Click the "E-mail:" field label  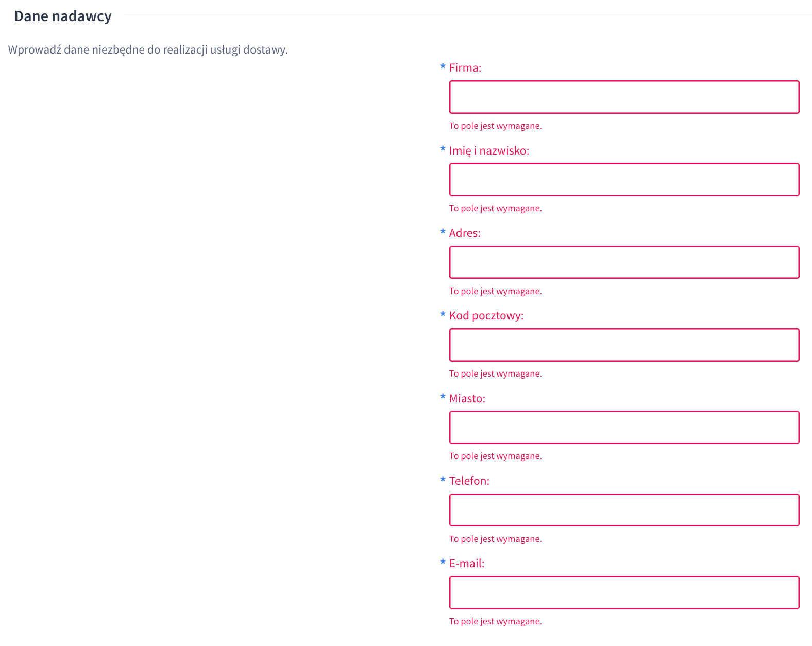click(466, 563)
